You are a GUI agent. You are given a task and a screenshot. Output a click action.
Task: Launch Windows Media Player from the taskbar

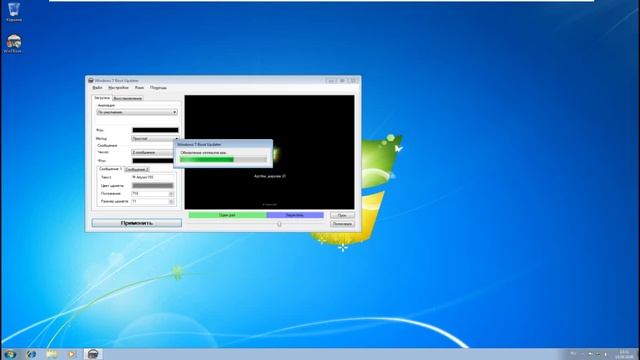[x=72, y=354]
